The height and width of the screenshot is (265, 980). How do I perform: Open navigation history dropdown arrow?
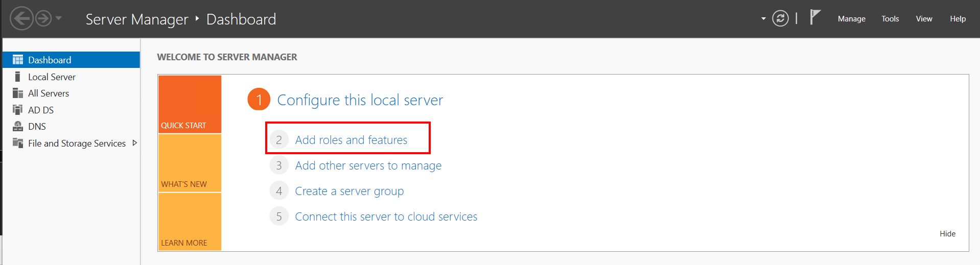(59, 18)
